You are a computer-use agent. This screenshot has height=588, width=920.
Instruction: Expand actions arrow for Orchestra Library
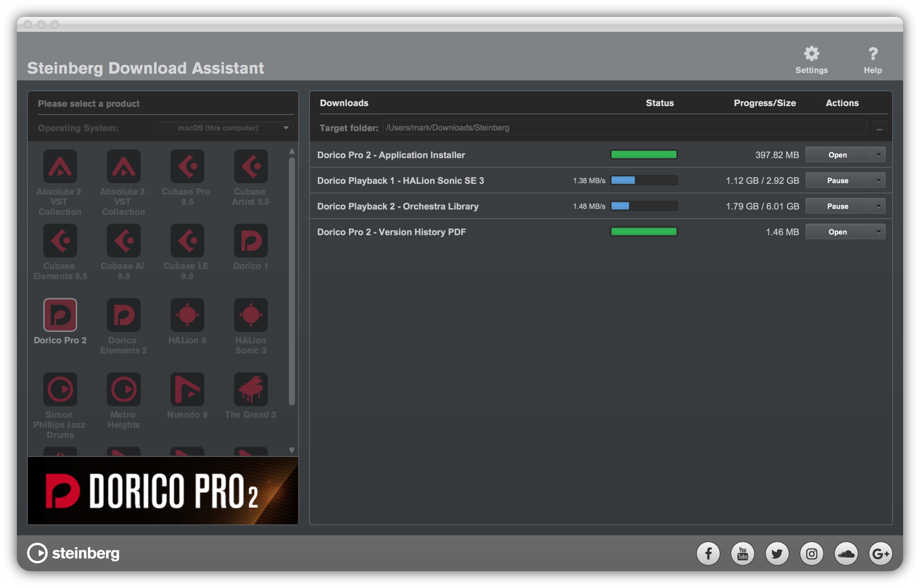tap(878, 206)
